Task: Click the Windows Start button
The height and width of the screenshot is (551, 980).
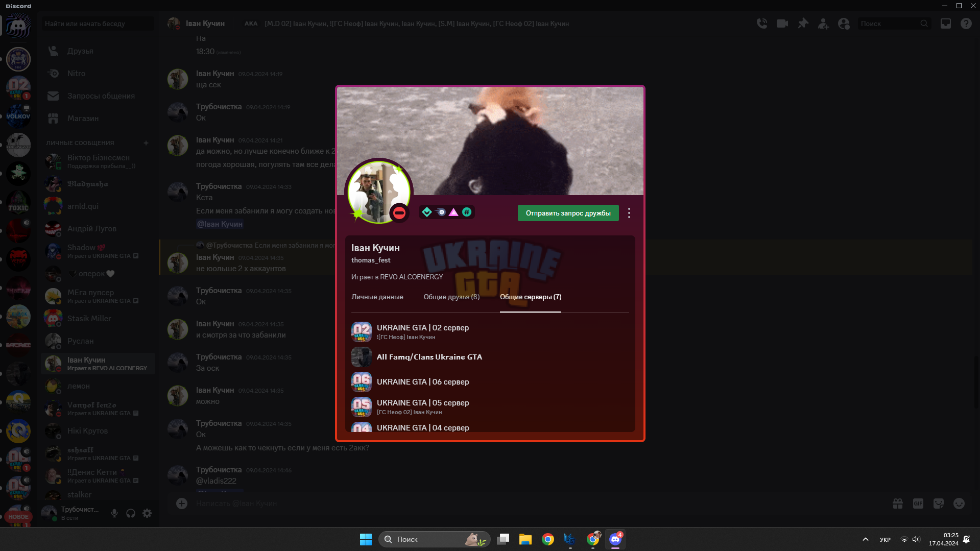Action: 366,539
